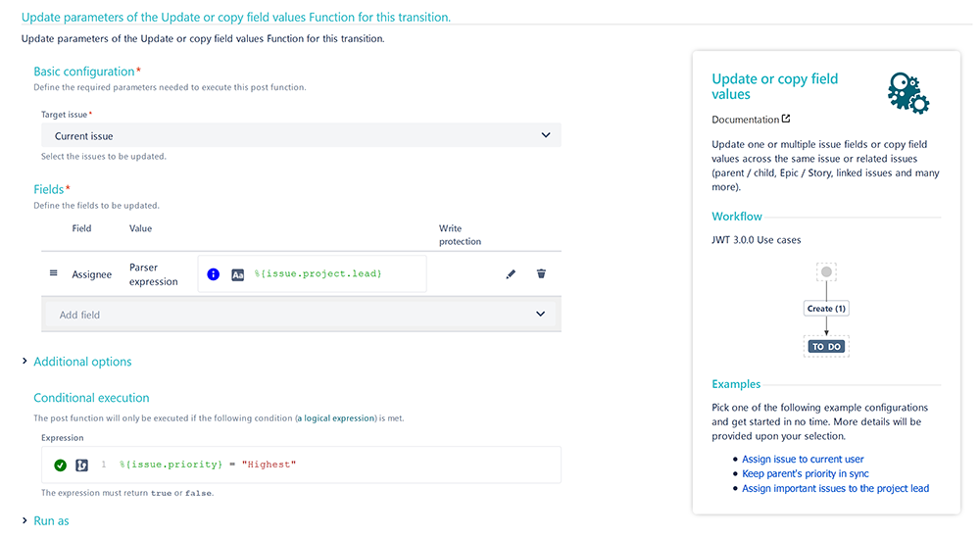This screenshot has width=980, height=538.
Task: Click the Basic configuration heading
Action: (x=83, y=72)
